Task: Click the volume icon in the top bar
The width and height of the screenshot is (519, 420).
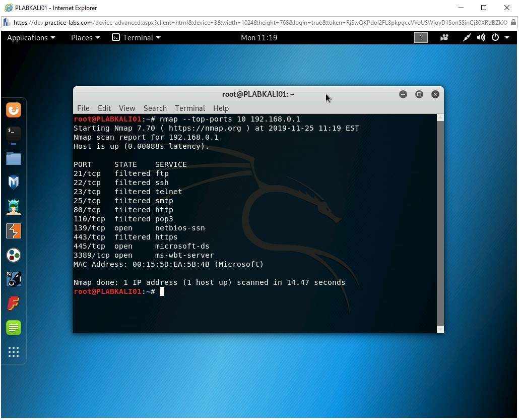Action: pyautogui.click(x=480, y=37)
